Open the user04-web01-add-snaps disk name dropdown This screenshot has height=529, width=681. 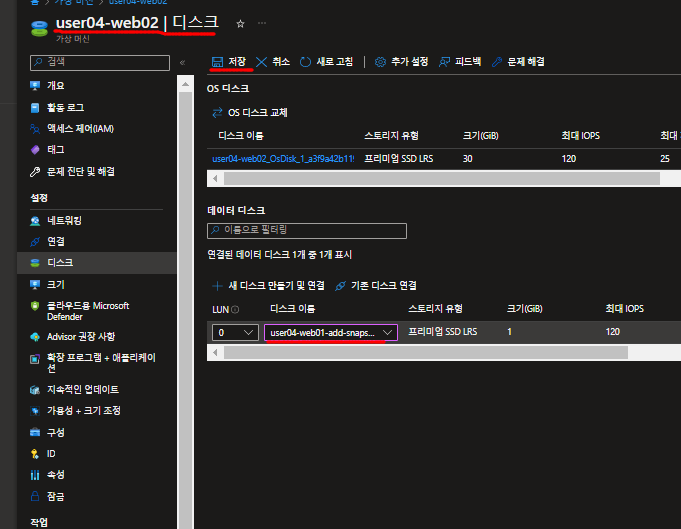331,333
